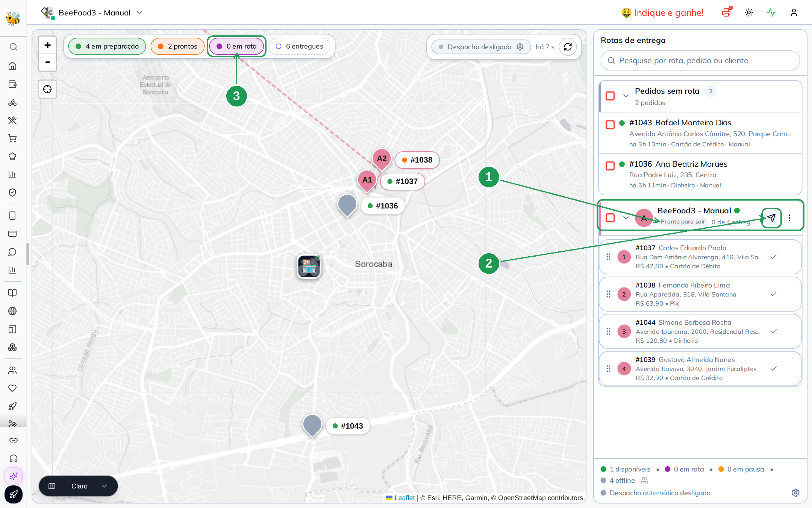Check the Pedidos sem rota checkbox
The width and height of the screenshot is (812, 508).
[x=610, y=96]
